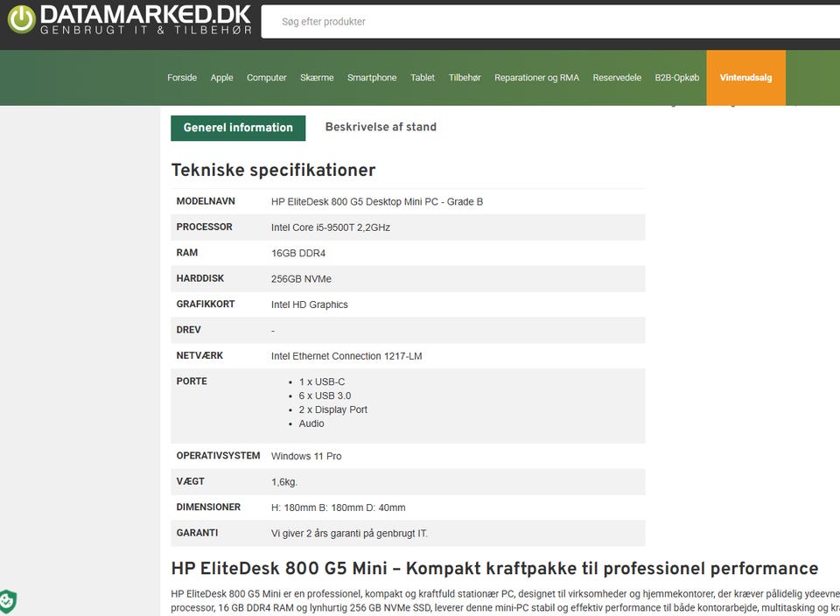
Task: Click 'Intel Ethernet Connection 1217-LM'
Action: 346,356
